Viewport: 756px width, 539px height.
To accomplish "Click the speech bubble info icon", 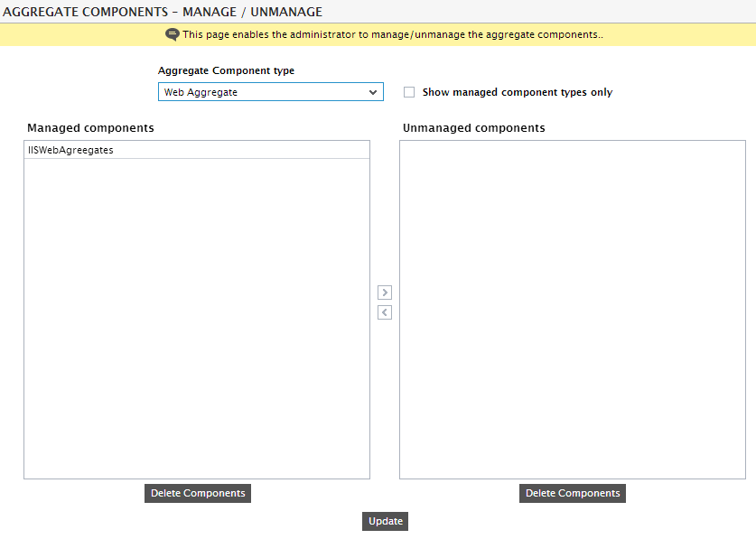I will (x=173, y=34).
